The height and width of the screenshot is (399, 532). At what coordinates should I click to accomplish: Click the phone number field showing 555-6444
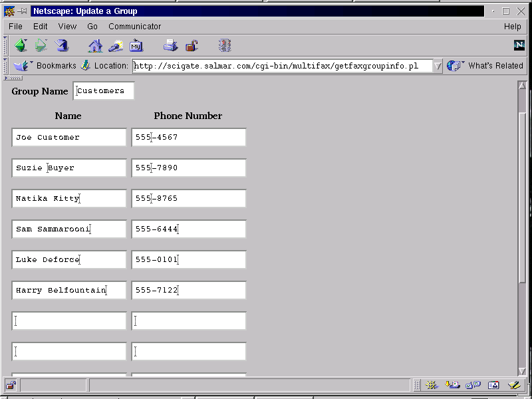click(189, 229)
